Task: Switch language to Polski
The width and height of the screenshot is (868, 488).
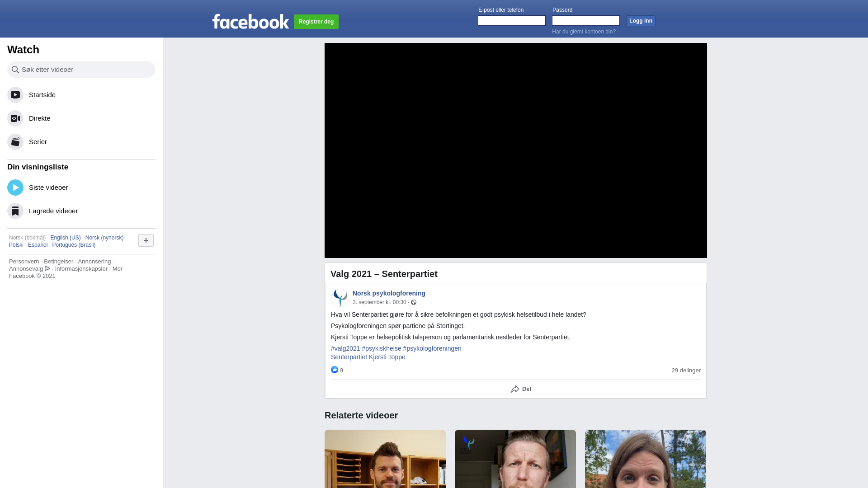Action: click(16, 245)
